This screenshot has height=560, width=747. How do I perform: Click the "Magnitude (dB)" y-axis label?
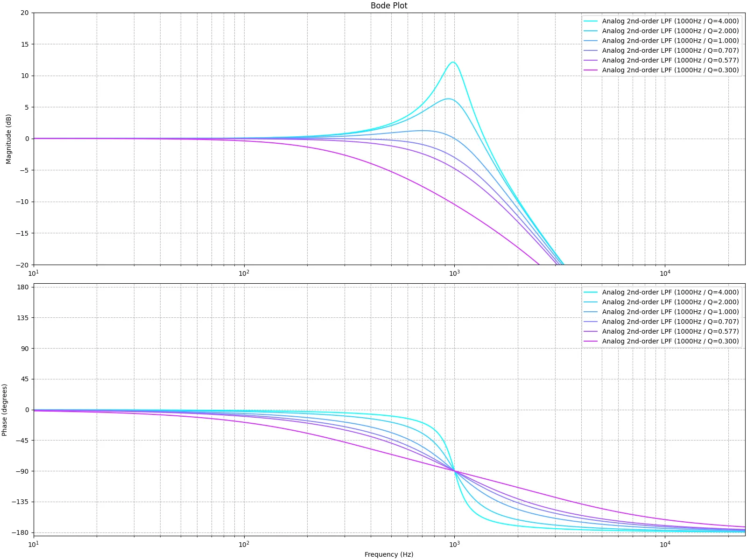pos(8,139)
